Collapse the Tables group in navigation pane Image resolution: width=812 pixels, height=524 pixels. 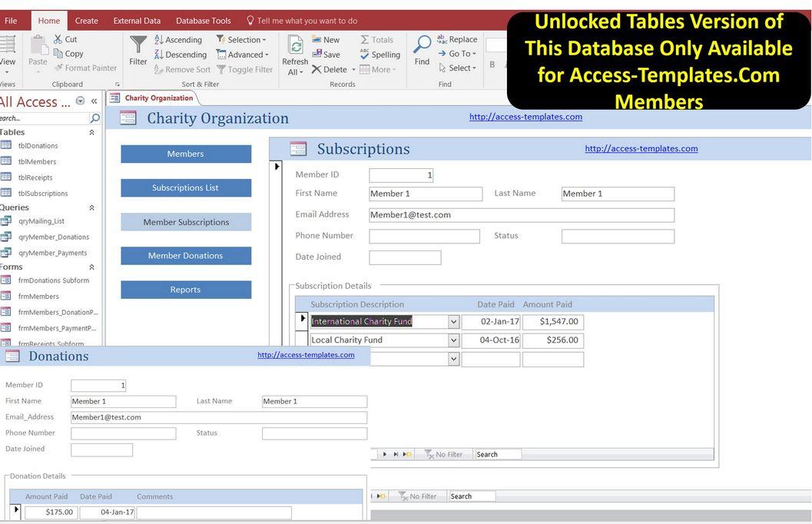point(91,133)
